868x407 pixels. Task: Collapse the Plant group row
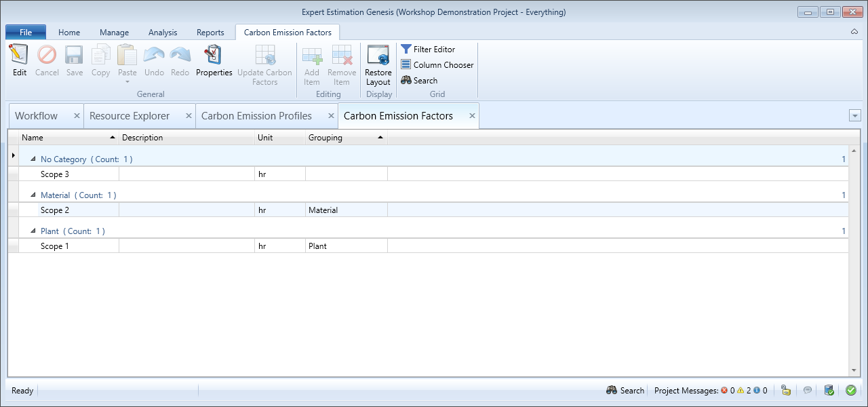point(33,231)
